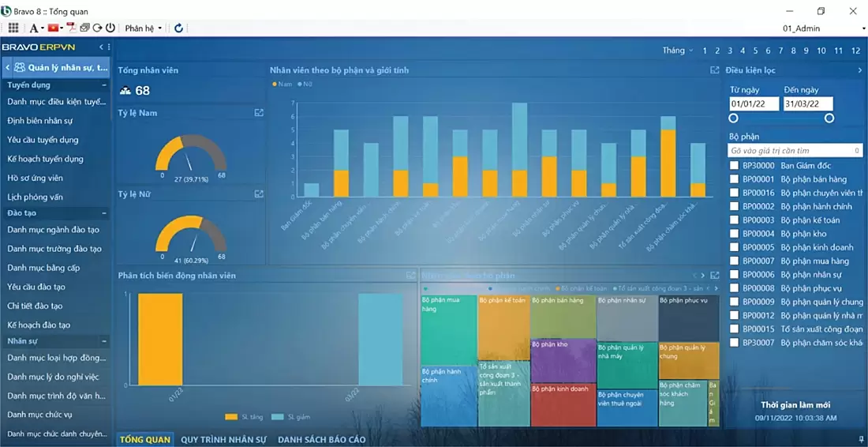The height and width of the screenshot is (447, 868).
Task: Open the Phân hệ dropdown
Action: [x=143, y=28]
